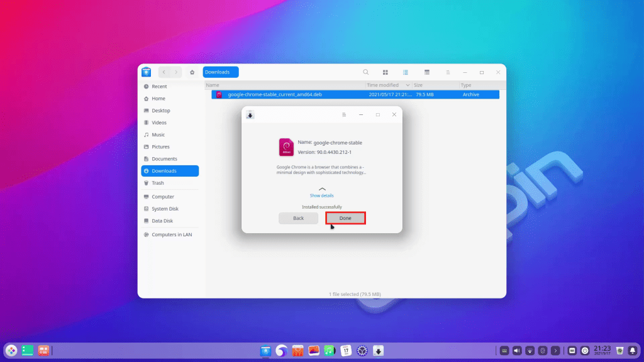Screen dimensions: 644x362
Task: Open image viewer album dock icon
Action: (x=314, y=351)
